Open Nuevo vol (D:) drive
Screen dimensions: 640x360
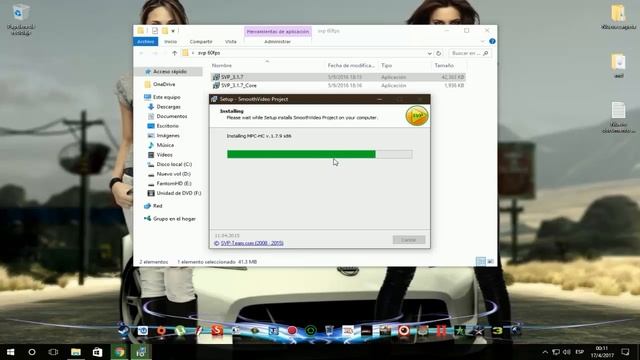click(x=173, y=174)
